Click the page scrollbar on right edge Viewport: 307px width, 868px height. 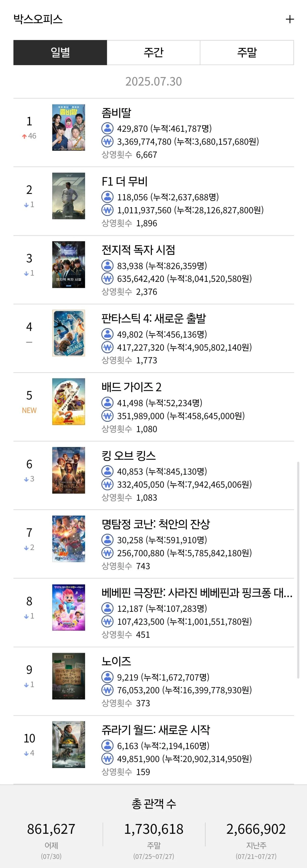[298, 569]
